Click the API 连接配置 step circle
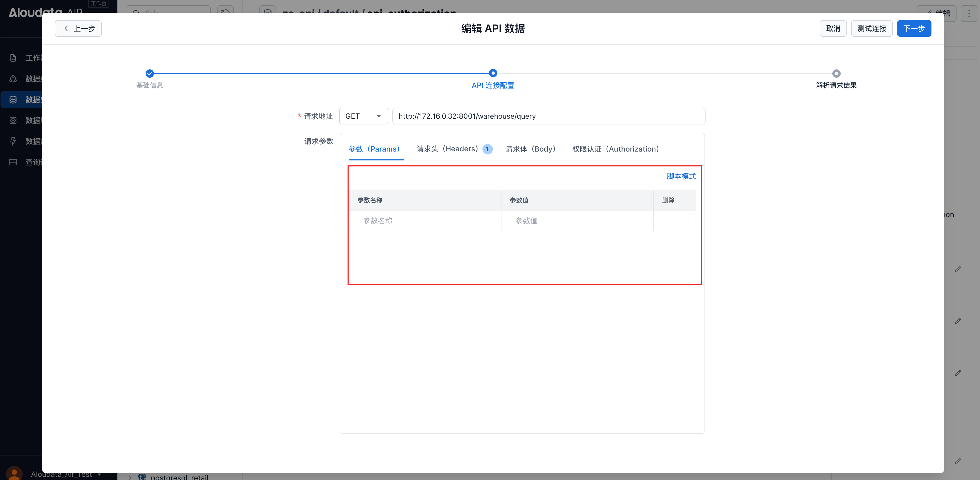This screenshot has width=980, height=480. (x=493, y=73)
